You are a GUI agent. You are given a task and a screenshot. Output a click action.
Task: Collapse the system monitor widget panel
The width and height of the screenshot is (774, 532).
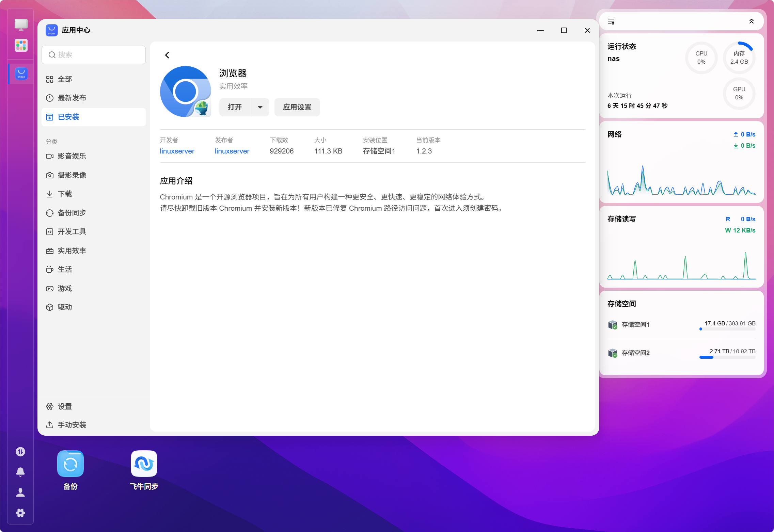tap(752, 21)
